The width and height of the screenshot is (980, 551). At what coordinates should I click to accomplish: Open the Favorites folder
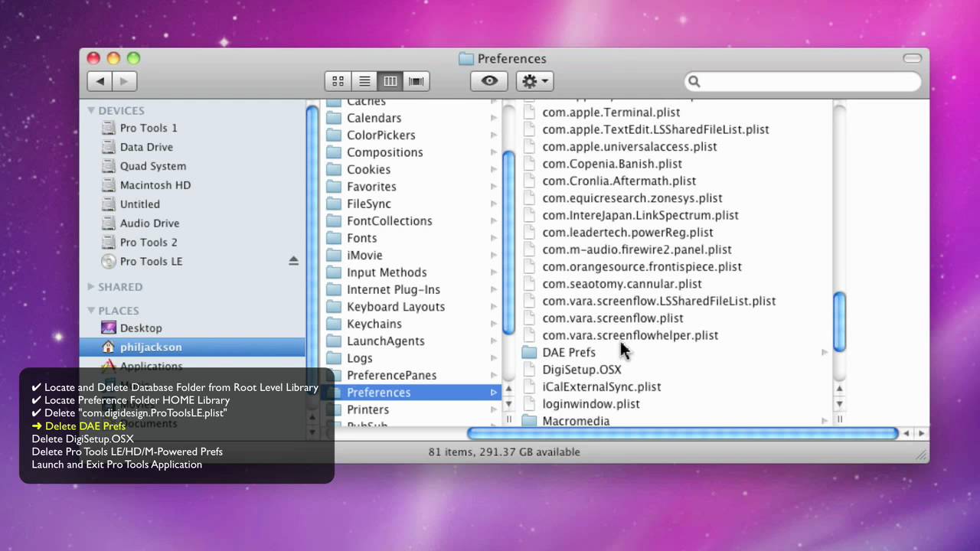(371, 187)
